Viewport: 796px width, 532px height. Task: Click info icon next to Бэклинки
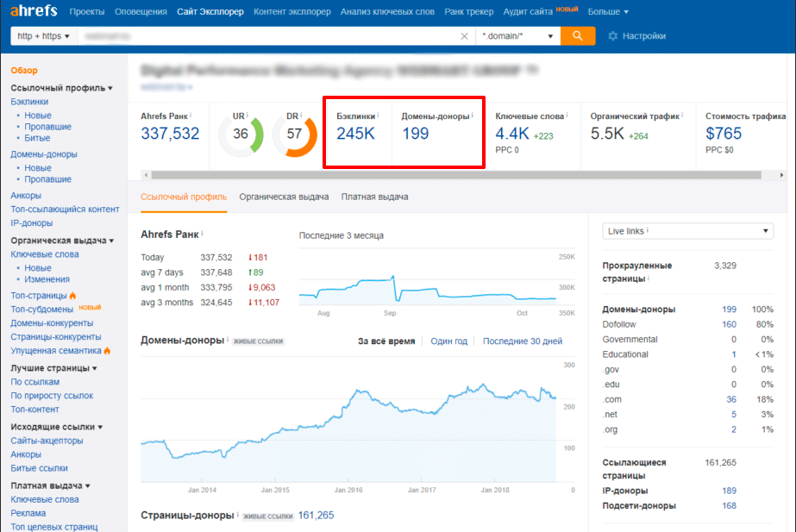pos(378,116)
